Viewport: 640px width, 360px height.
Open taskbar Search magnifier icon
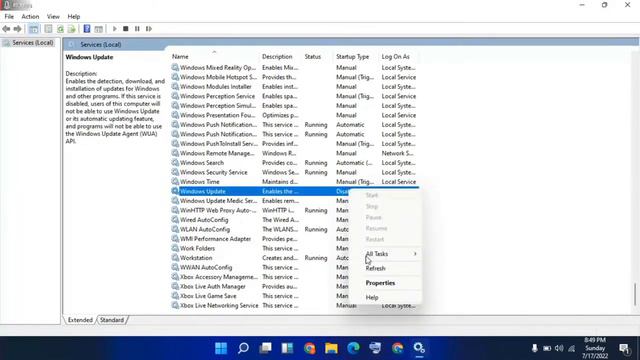pyautogui.click(x=243, y=348)
